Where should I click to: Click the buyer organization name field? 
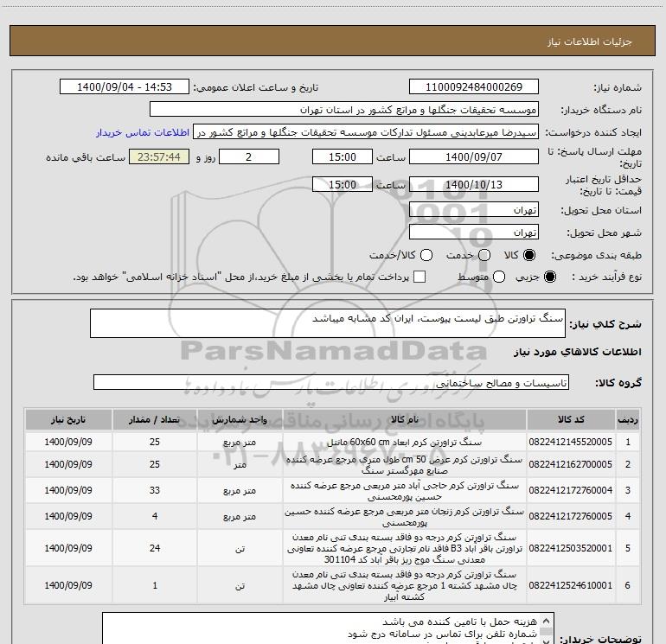pos(344,110)
